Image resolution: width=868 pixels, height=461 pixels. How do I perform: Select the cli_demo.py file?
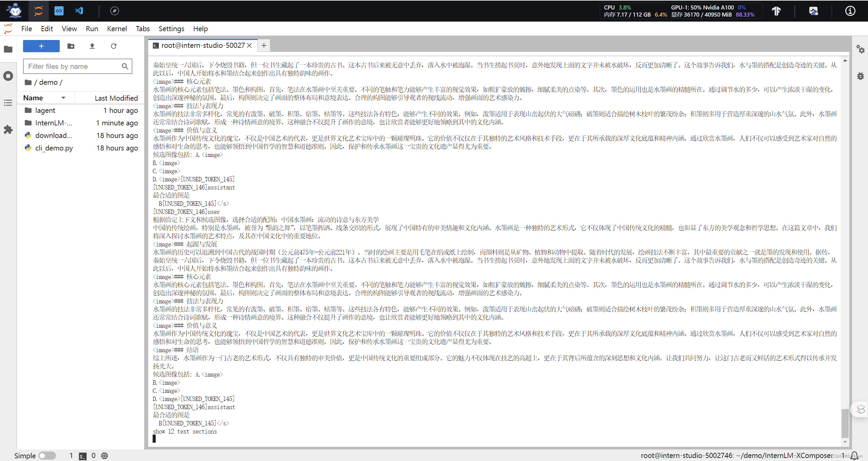[x=81, y=148]
